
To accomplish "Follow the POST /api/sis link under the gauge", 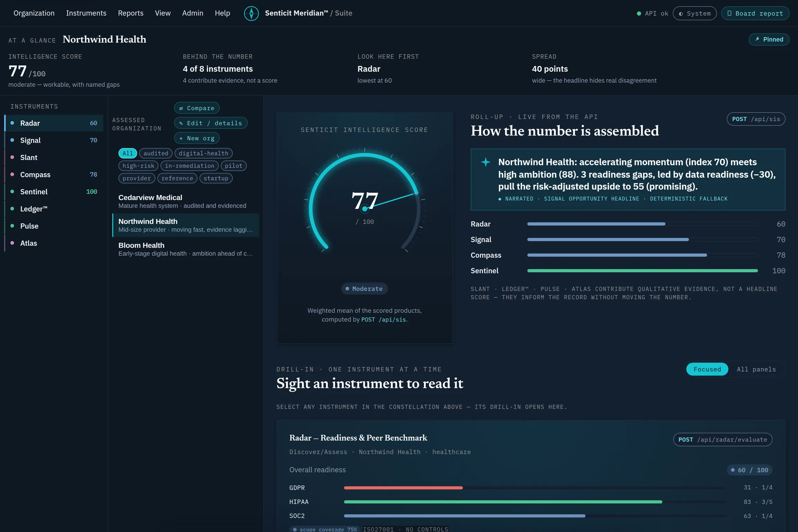I will pyautogui.click(x=383, y=319).
